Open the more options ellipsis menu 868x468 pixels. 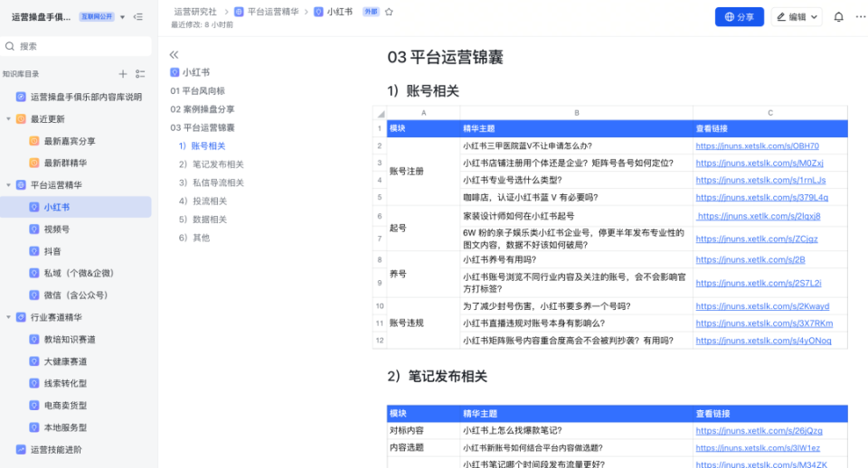pos(860,16)
